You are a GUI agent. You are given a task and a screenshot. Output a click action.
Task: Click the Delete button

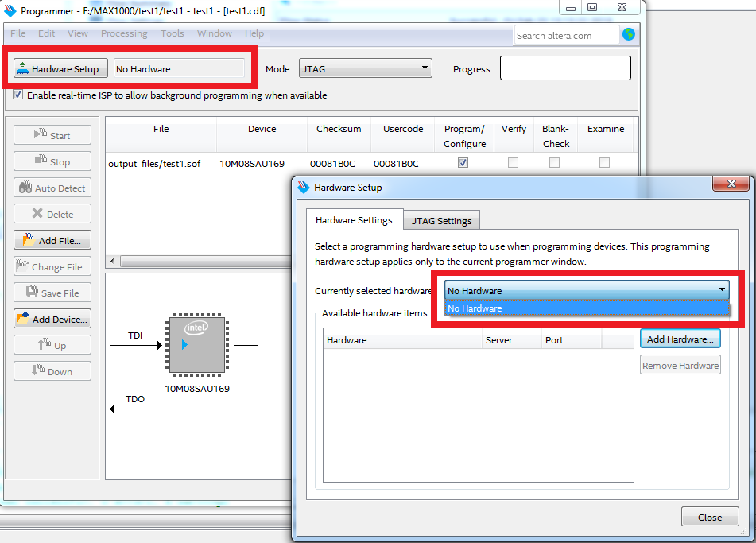(x=52, y=214)
